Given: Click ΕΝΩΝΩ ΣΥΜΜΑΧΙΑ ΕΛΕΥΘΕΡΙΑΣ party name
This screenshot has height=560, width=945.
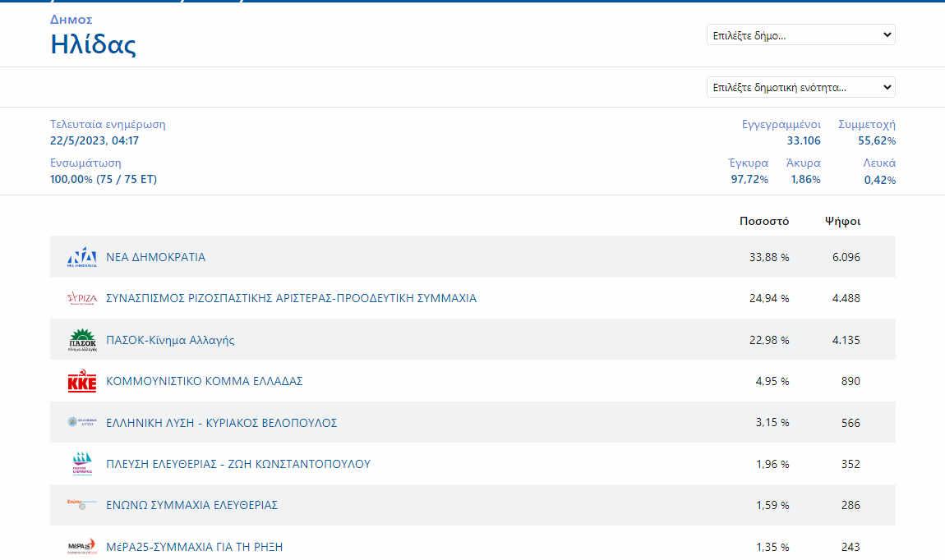Looking at the screenshot, I should (192, 505).
